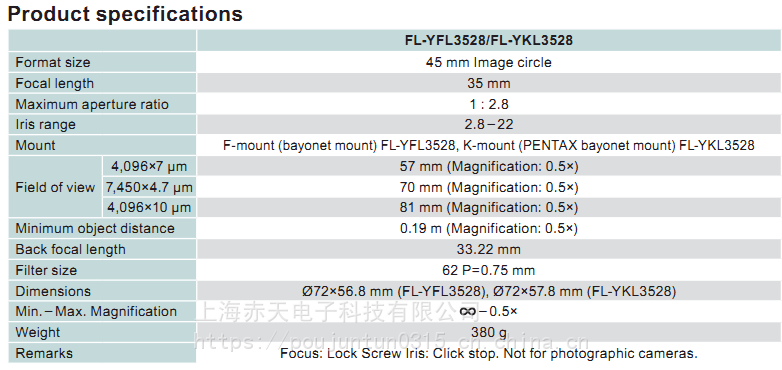Select the 81 mm magnification value

[x=489, y=207]
